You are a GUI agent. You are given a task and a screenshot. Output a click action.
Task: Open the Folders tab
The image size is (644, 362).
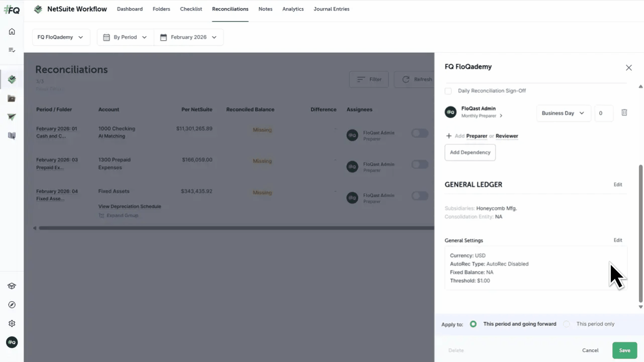(x=162, y=9)
